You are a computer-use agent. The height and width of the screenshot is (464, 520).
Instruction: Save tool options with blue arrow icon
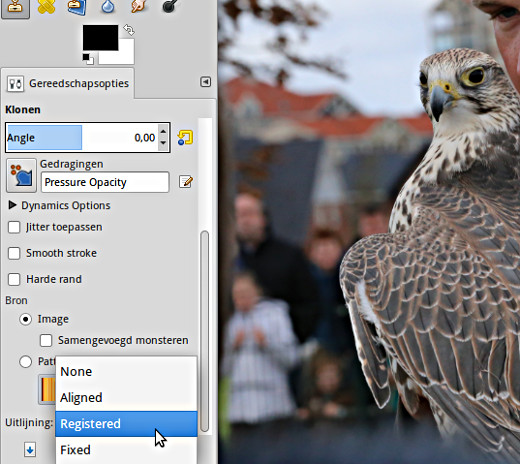[x=30, y=450]
